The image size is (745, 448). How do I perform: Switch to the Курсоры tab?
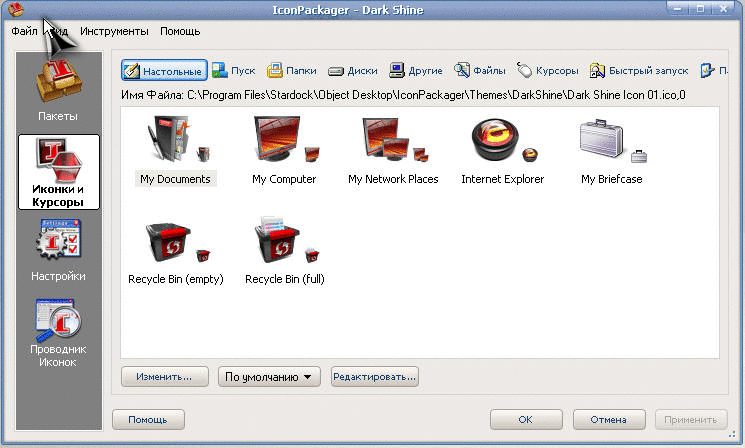point(547,71)
